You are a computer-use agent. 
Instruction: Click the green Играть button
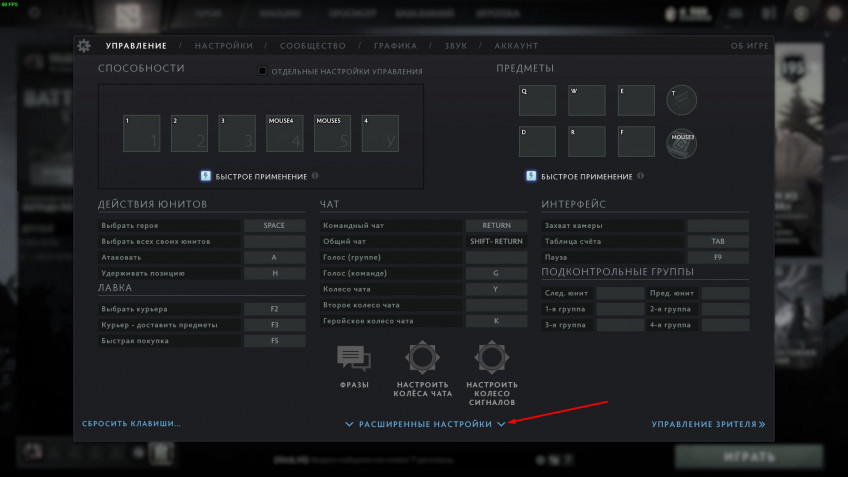749,457
